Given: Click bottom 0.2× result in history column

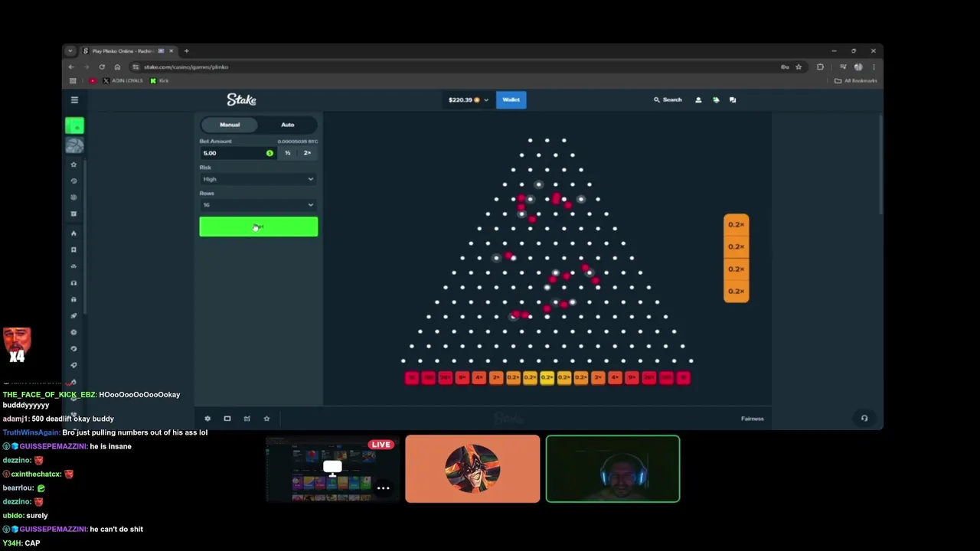Looking at the screenshot, I should [736, 291].
